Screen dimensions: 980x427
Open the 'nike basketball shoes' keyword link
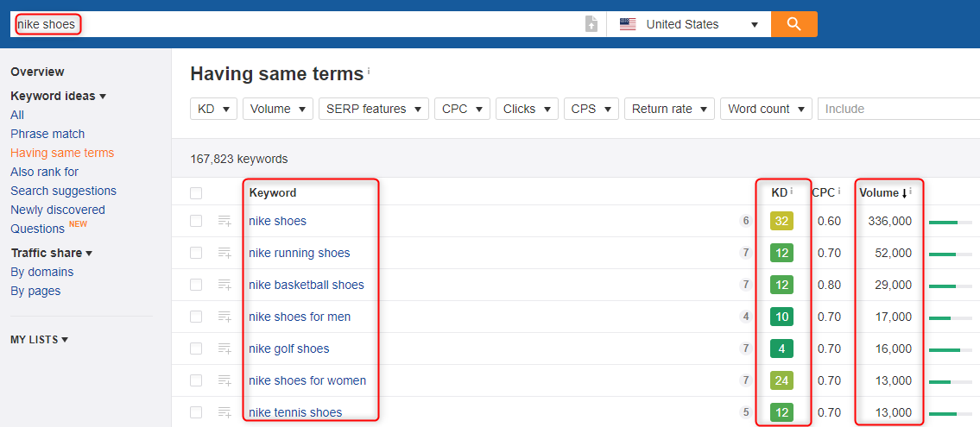(307, 285)
